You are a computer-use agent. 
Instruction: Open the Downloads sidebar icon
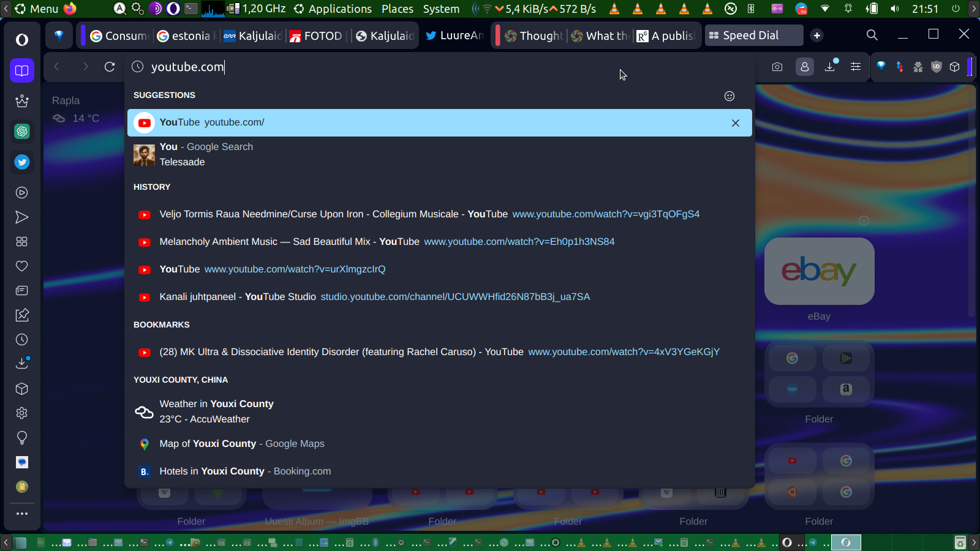22,363
